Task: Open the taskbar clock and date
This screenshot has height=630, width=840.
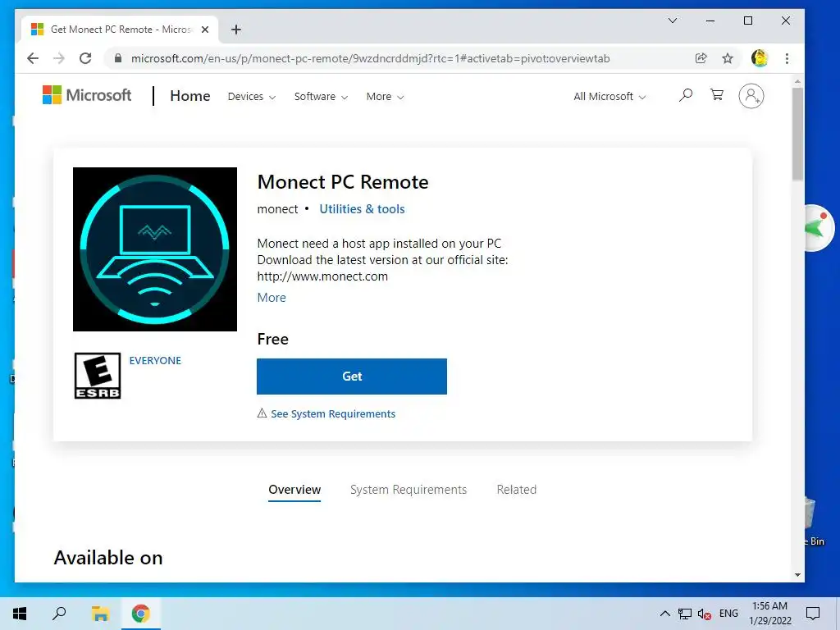Action: pyautogui.click(x=769, y=614)
